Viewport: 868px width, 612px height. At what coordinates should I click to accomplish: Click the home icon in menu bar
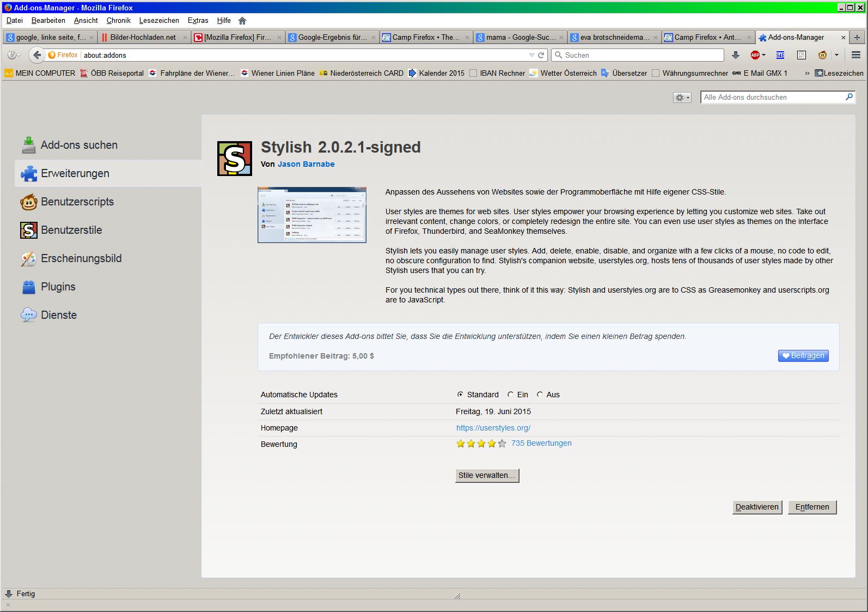[242, 21]
